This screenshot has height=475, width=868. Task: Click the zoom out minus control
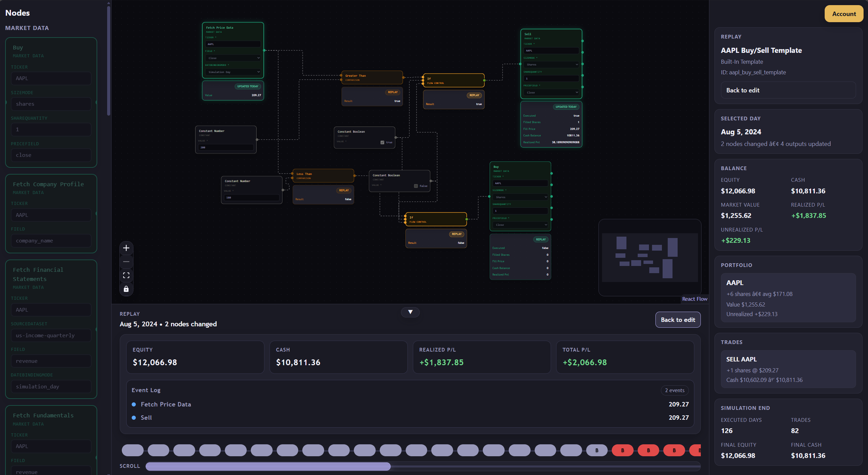[126, 262]
